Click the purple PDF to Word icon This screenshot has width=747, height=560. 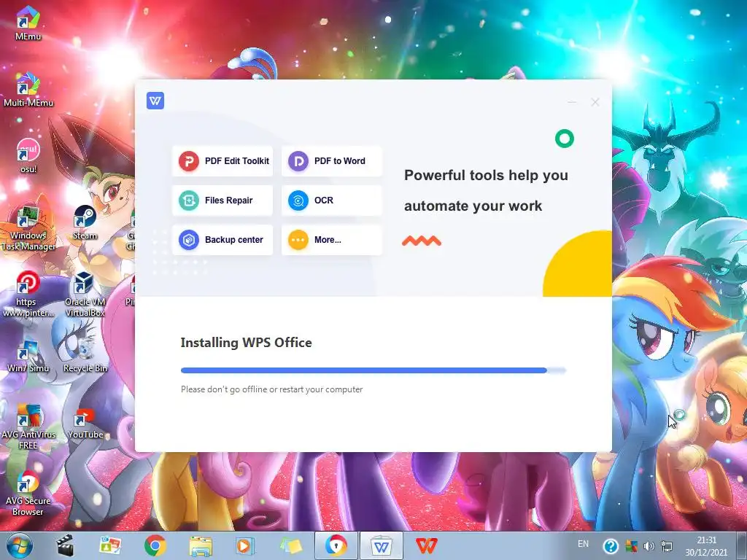click(x=298, y=161)
